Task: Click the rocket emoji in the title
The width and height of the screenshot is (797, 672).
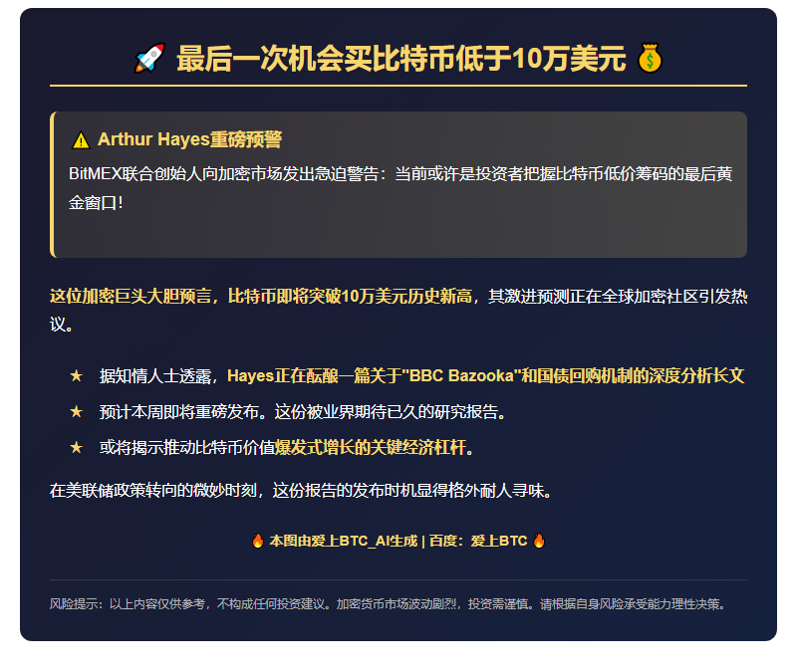Action: coord(150,58)
